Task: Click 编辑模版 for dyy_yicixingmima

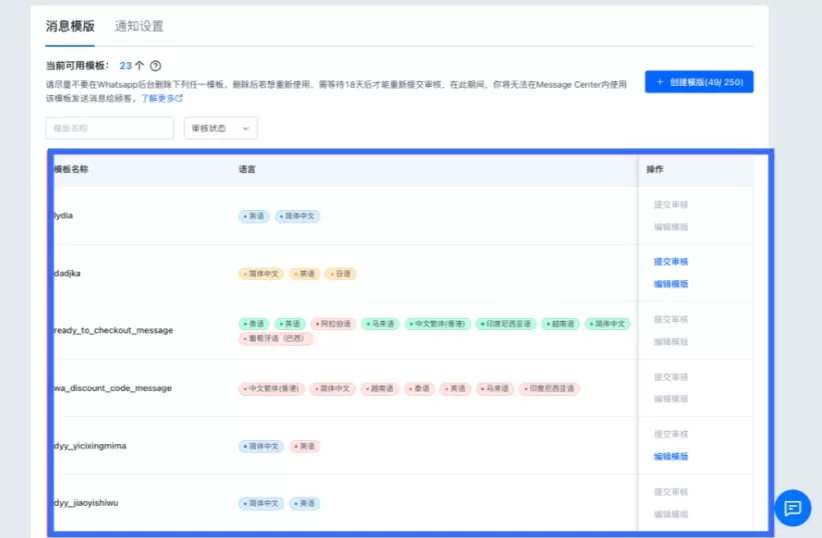Action: [671, 456]
